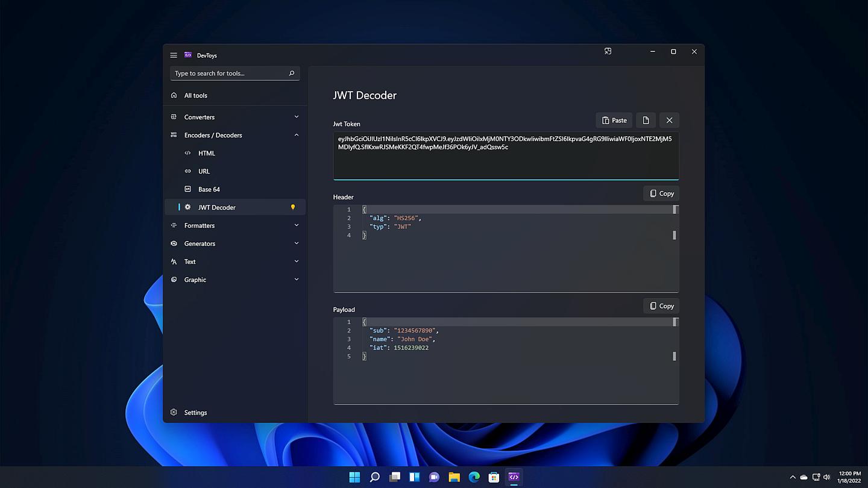Open the HTML encoder tool
The image size is (868, 488).
point(235,153)
